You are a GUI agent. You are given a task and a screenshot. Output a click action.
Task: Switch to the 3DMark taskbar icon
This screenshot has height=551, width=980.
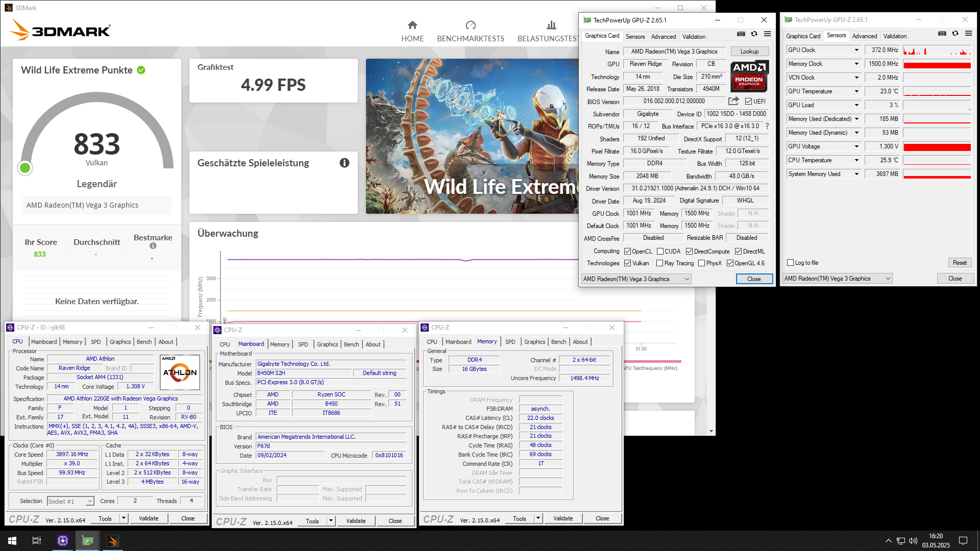click(x=113, y=541)
